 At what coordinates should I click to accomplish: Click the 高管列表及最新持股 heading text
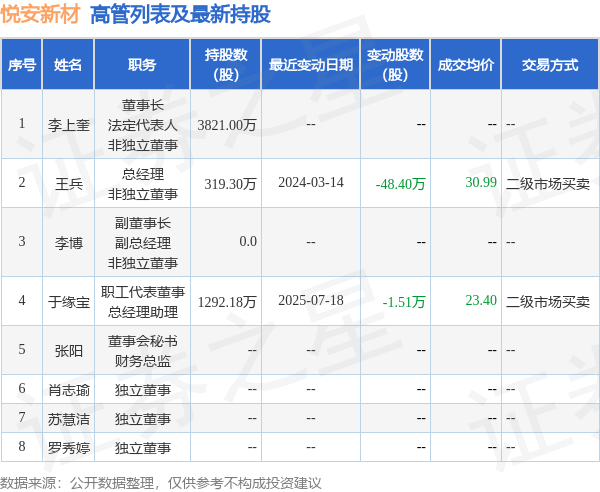(x=180, y=15)
